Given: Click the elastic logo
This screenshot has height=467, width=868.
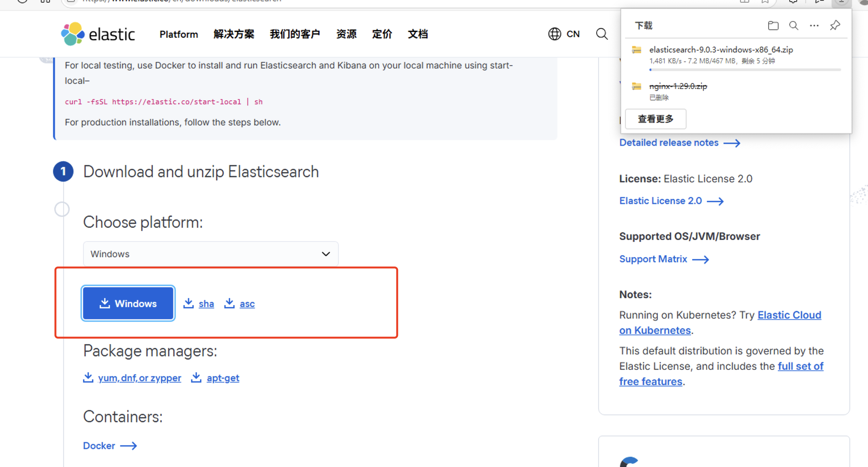Looking at the screenshot, I should point(98,34).
